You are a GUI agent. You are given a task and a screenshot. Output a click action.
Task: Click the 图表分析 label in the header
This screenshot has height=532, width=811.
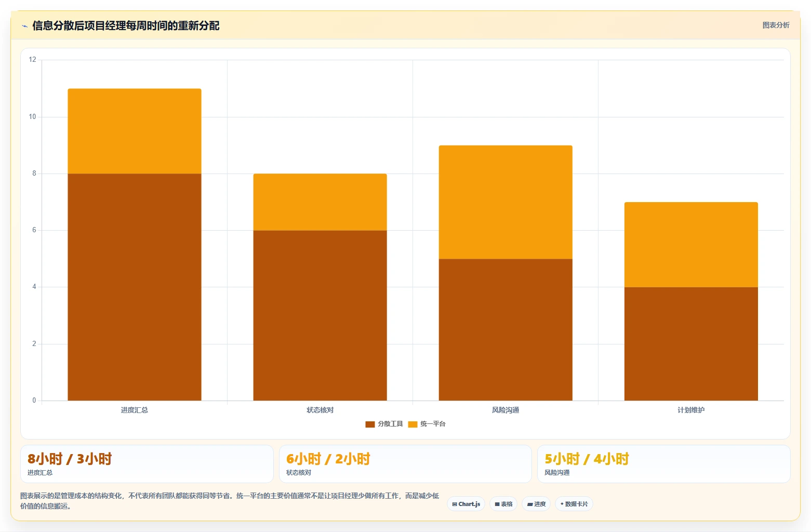pyautogui.click(x=776, y=25)
